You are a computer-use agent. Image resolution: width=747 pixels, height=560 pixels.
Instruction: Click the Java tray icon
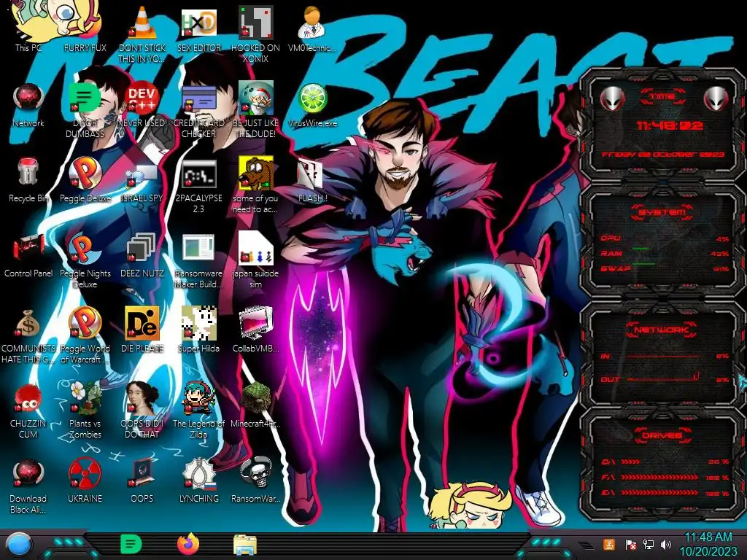(608, 544)
